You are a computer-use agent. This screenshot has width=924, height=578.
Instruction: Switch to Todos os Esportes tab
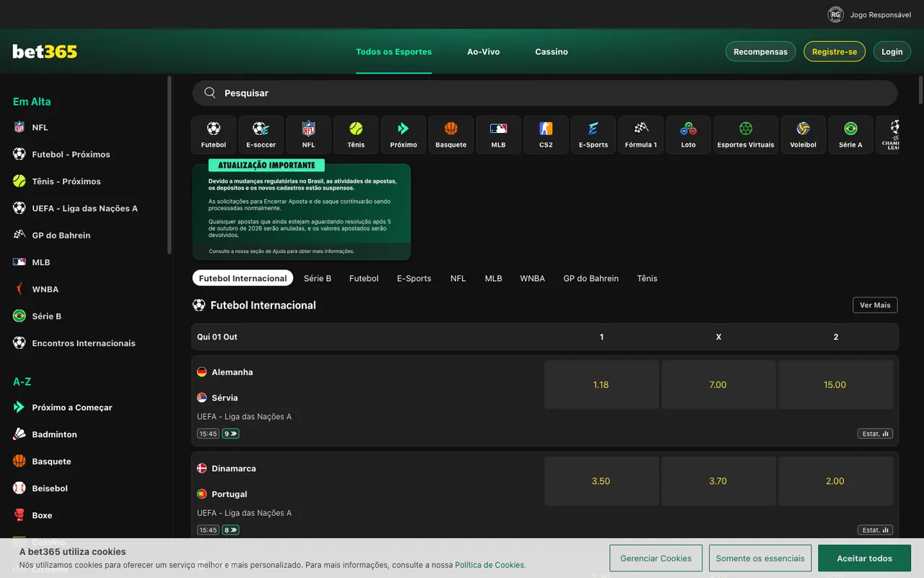(393, 51)
